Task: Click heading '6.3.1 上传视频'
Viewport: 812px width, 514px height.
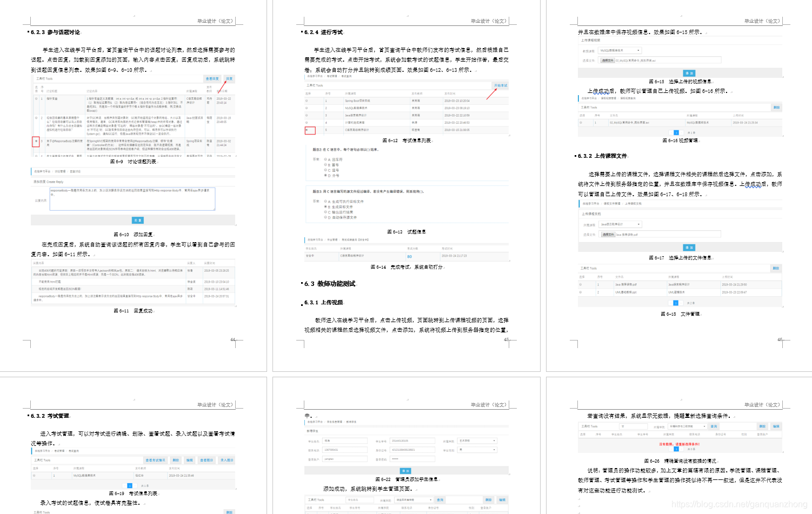Action: pyautogui.click(x=323, y=303)
